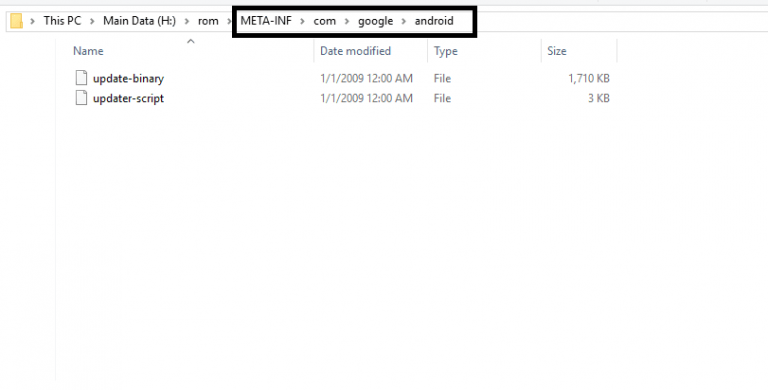Go to This PC in breadcrumb
This screenshot has height=390, width=768.
pyautogui.click(x=62, y=21)
